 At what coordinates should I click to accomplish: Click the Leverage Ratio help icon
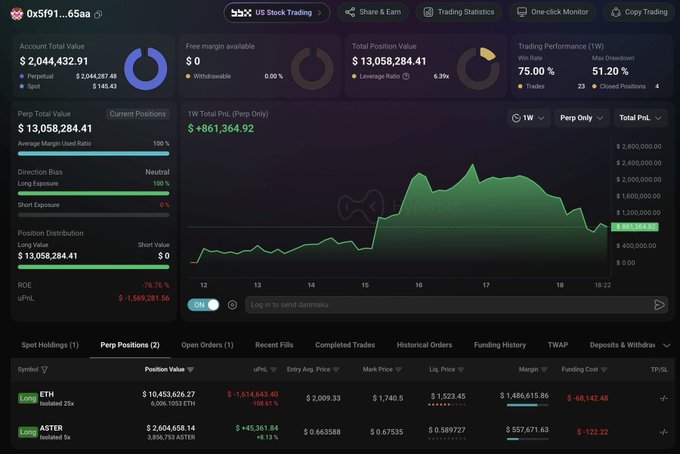[406, 76]
